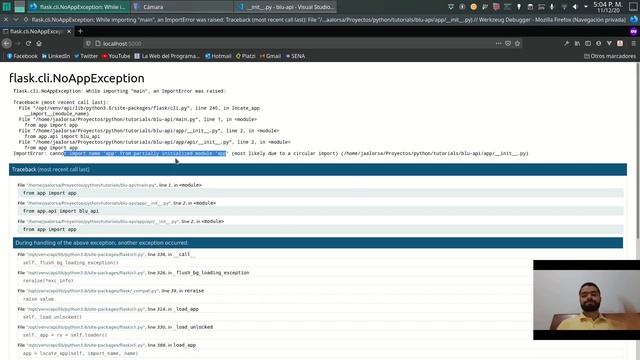Click the lightbulb tray icon
This screenshot has height=360, width=640.
(519, 7)
